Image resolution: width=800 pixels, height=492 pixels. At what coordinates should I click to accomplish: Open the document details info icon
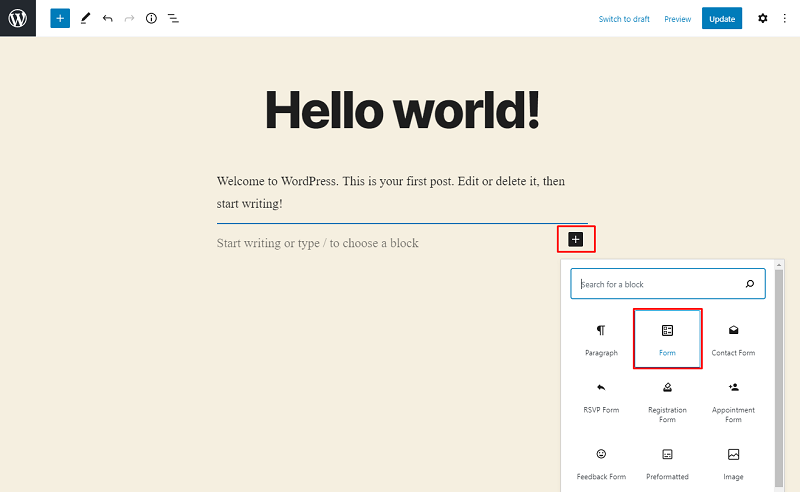(x=151, y=18)
